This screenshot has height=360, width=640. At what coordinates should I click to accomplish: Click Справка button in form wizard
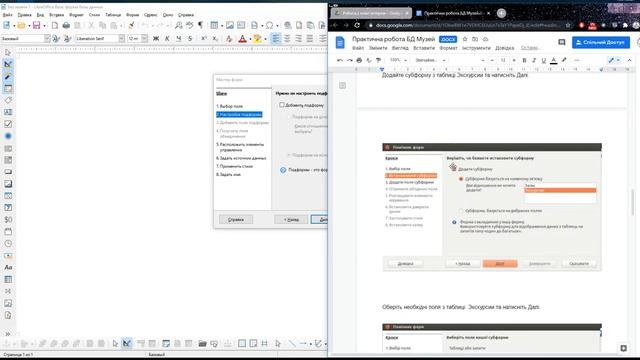tap(236, 220)
